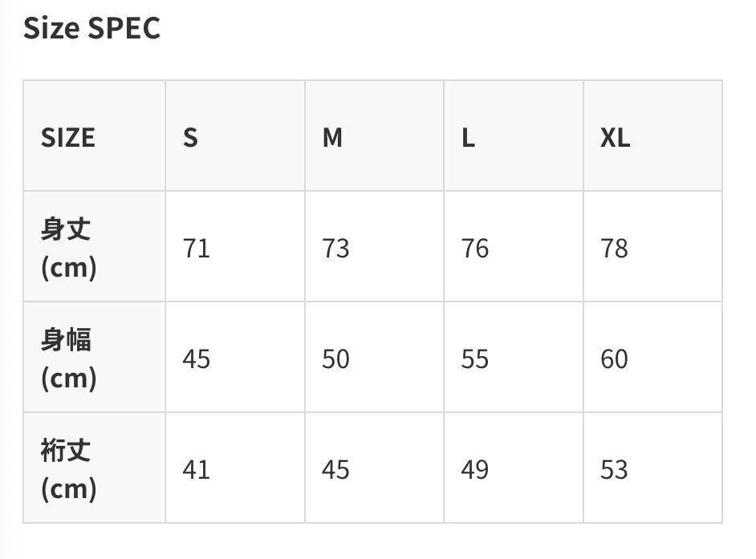Viewport: 756px width, 559px height.
Task: Select the S column header
Action: (x=235, y=136)
